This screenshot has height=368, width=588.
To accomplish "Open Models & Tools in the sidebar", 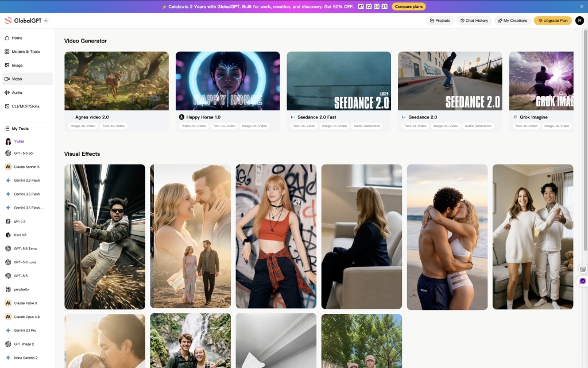I will 28,51.
